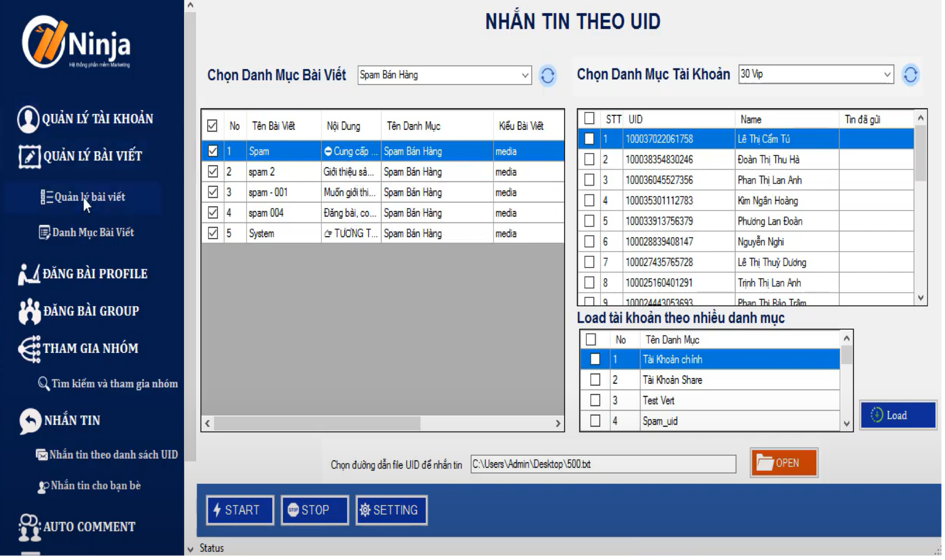945x560 pixels.
Task: Click the list icon beside Quản lý bài viết
Action: pos(46,197)
